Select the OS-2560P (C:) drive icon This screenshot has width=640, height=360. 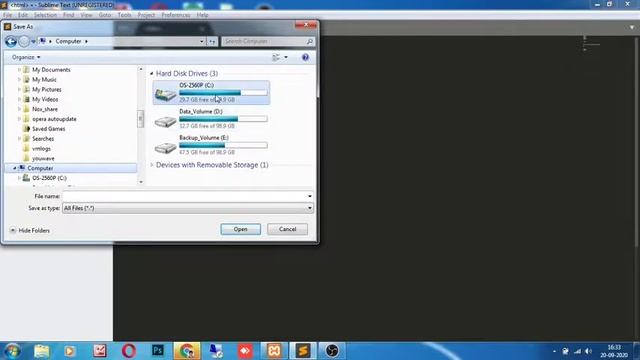tap(165, 95)
